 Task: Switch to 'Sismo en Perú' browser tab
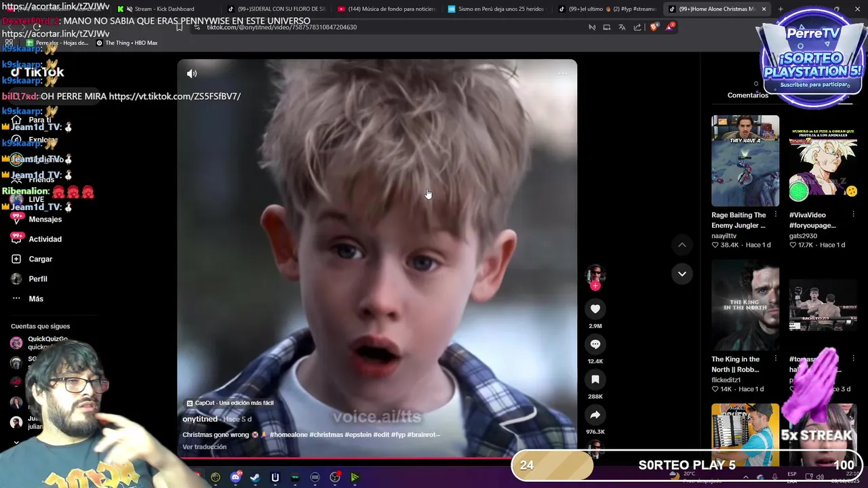[x=496, y=9]
